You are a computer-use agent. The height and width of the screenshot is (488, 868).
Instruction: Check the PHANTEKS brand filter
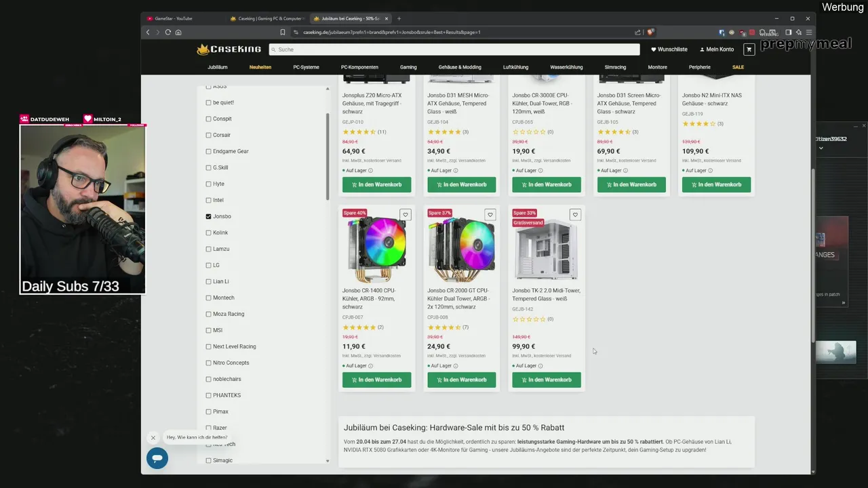(208, 395)
